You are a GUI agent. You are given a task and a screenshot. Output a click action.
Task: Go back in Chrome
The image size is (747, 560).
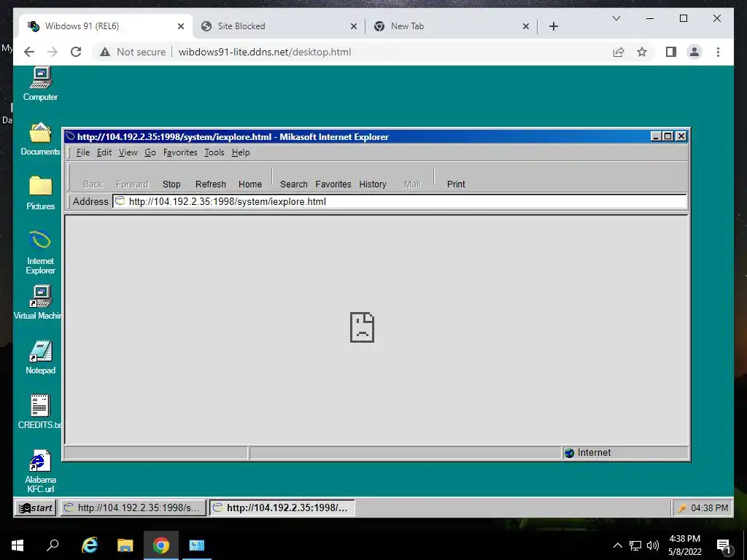tap(29, 52)
